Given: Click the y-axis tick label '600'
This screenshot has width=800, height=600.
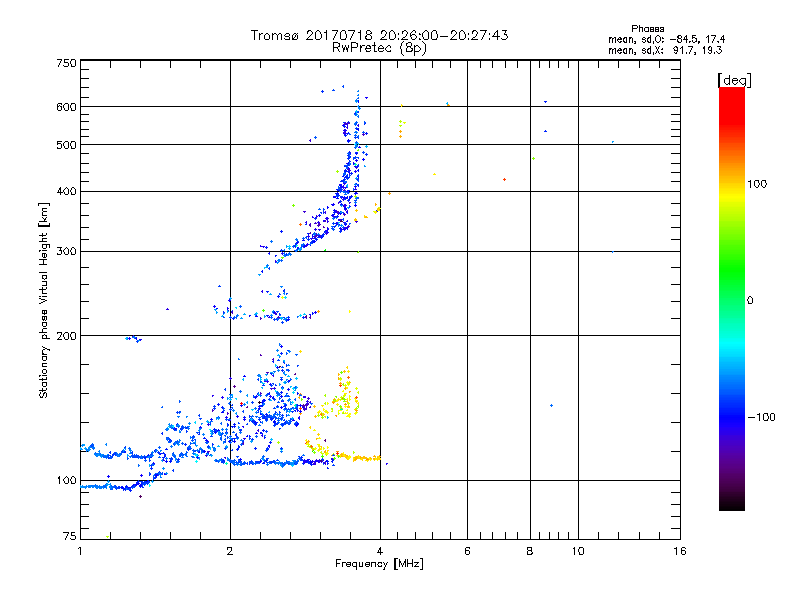Looking at the screenshot, I should [x=66, y=107].
